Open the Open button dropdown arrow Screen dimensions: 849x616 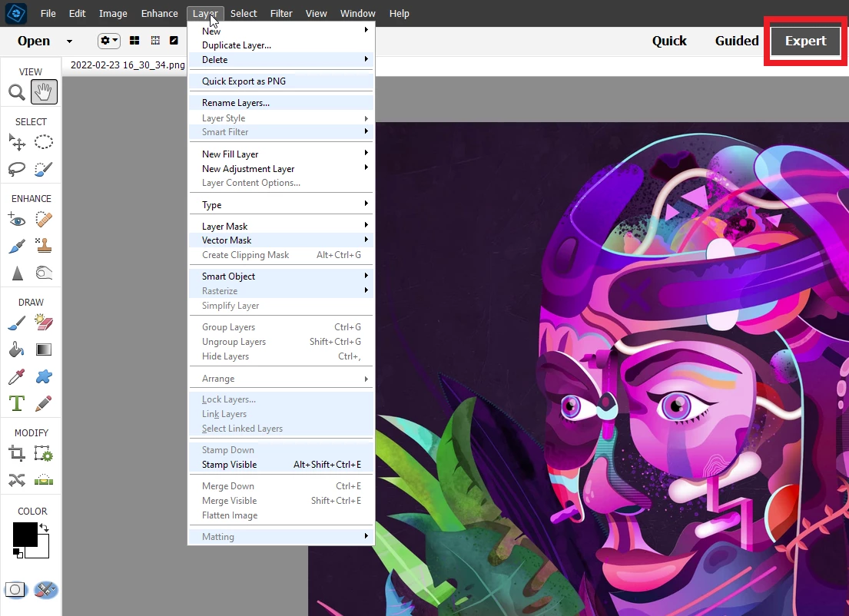click(x=69, y=41)
